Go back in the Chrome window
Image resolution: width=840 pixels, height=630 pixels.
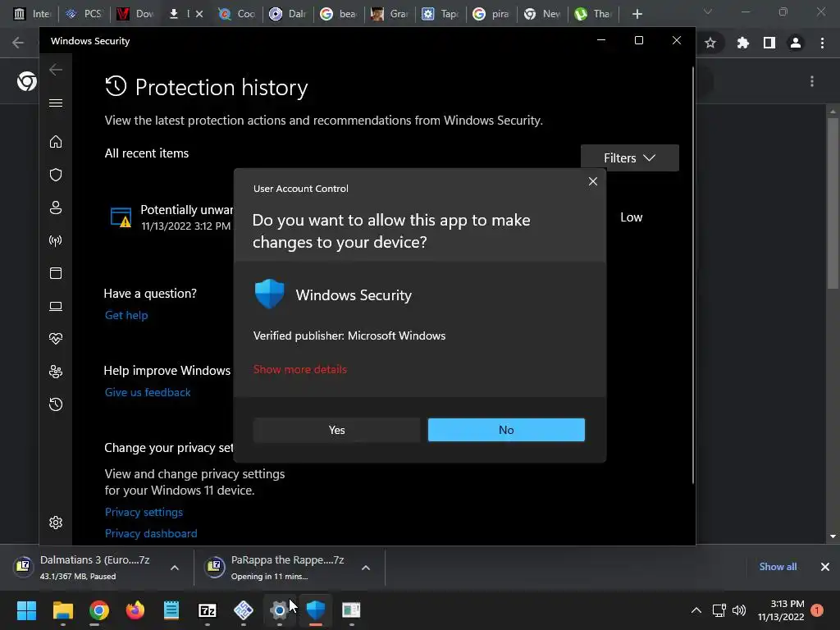[18, 43]
